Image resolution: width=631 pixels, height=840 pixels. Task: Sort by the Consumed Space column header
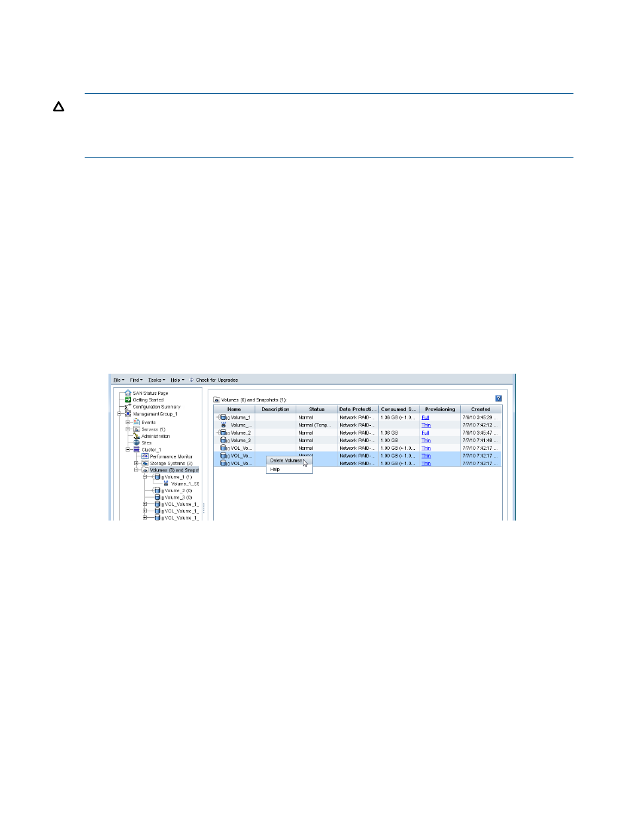pos(399,409)
